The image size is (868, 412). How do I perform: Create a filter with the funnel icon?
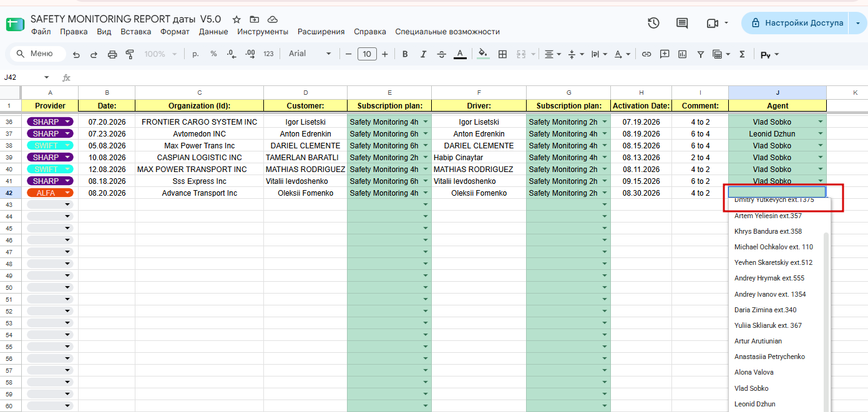[701, 54]
